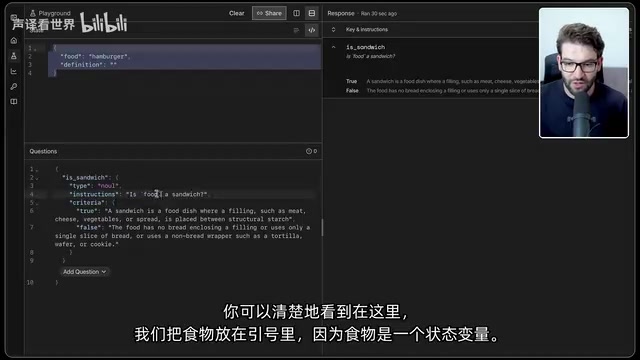Image resolution: width=640 pixels, height=360 pixels.
Task: Open the analytics chart icon in the sidebar
Action: point(14,71)
